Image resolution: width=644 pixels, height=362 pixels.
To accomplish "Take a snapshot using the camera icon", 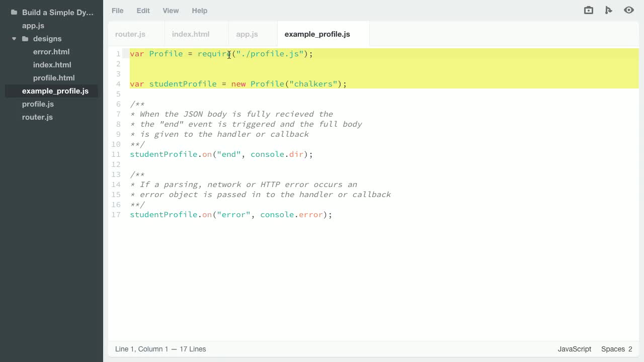I will pyautogui.click(x=588, y=10).
